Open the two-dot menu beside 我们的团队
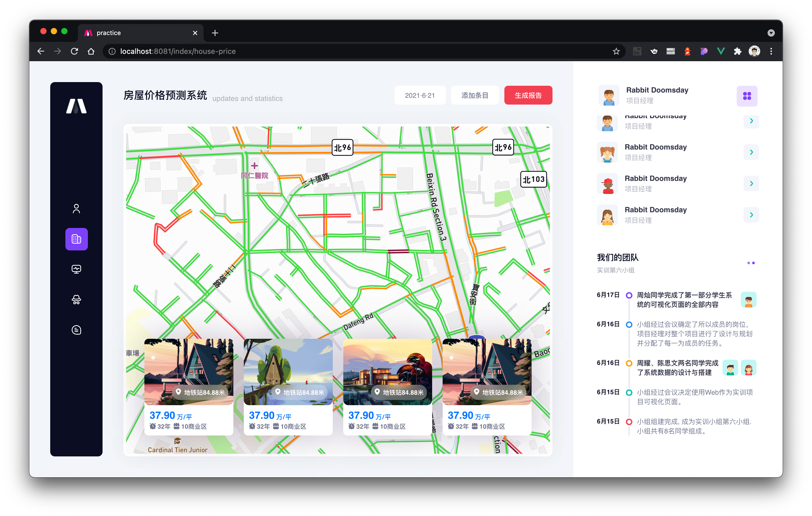This screenshot has height=516, width=812. 751,262
